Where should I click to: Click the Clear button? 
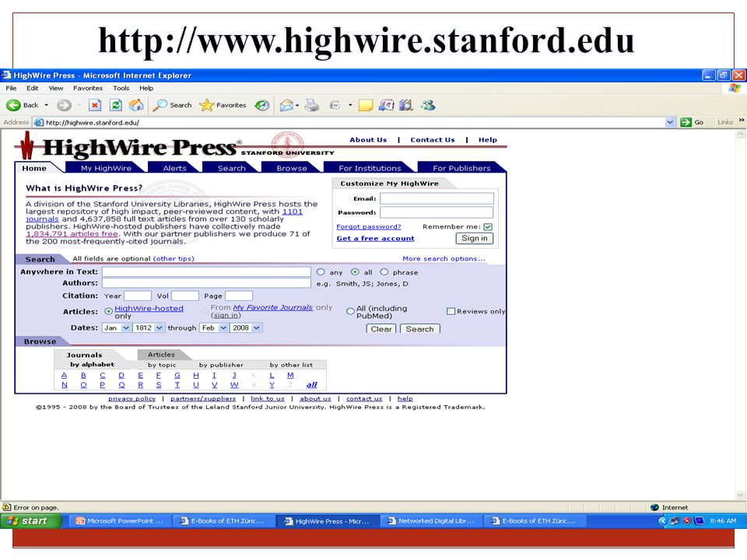click(x=381, y=329)
